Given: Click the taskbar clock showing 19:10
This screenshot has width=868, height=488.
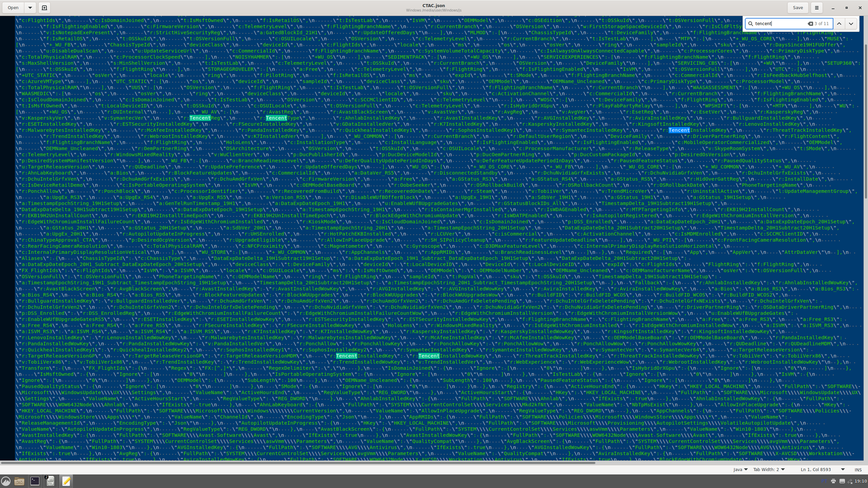Looking at the screenshot, I should (x=861, y=481).
